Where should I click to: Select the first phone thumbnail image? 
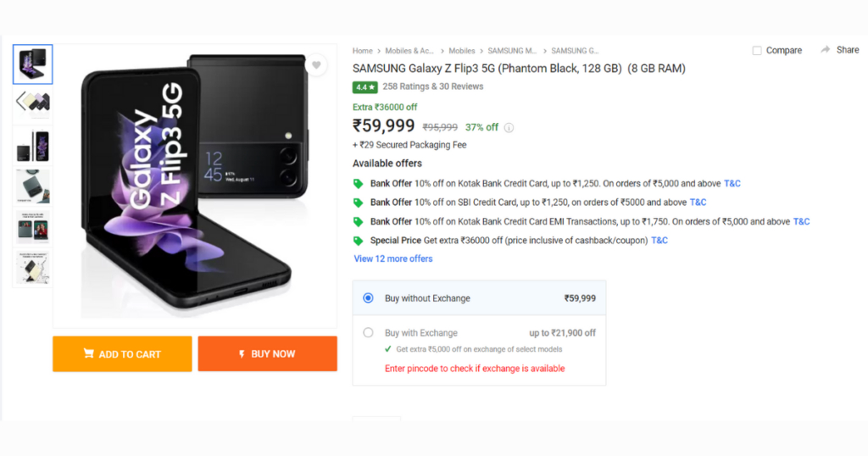tap(33, 64)
